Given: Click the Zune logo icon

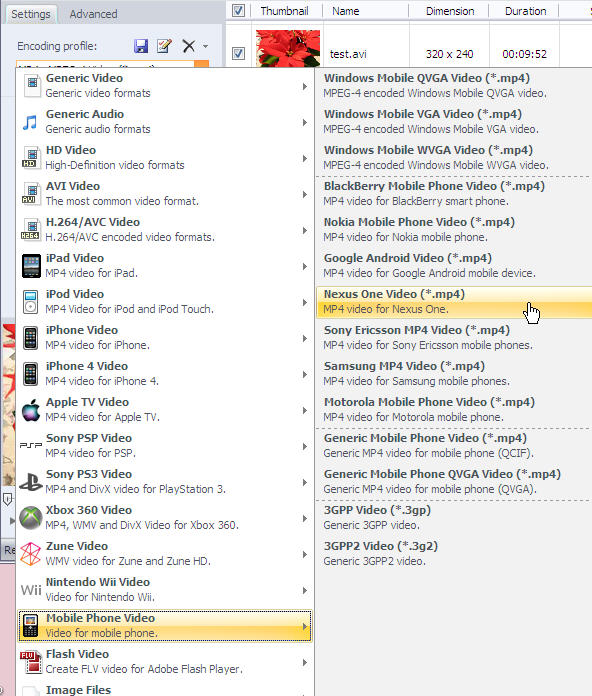Looking at the screenshot, I should click(x=31, y=554).
